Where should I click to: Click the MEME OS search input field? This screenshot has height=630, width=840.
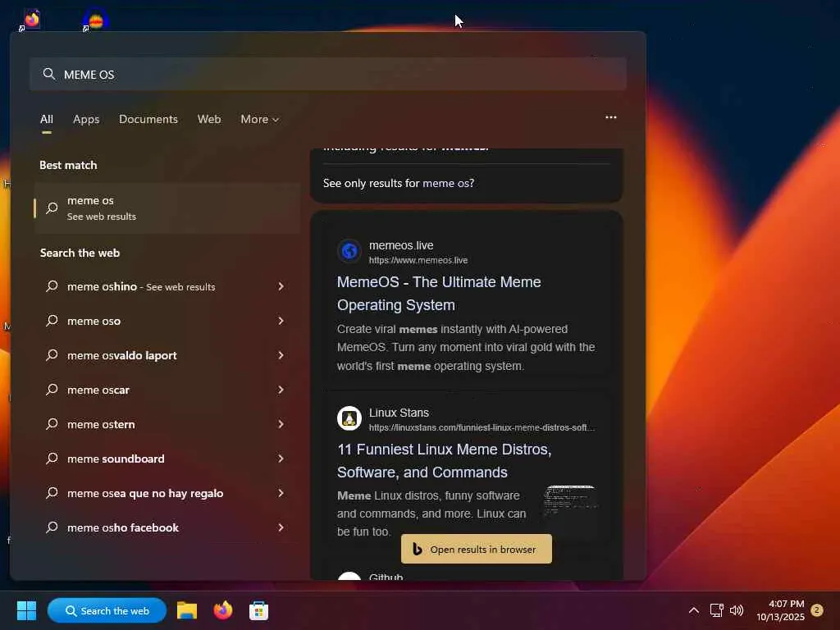328,74
